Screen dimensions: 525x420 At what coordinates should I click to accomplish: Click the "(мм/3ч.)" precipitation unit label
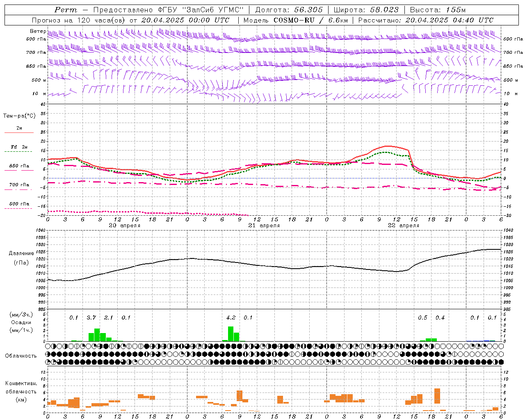point(21,315)
